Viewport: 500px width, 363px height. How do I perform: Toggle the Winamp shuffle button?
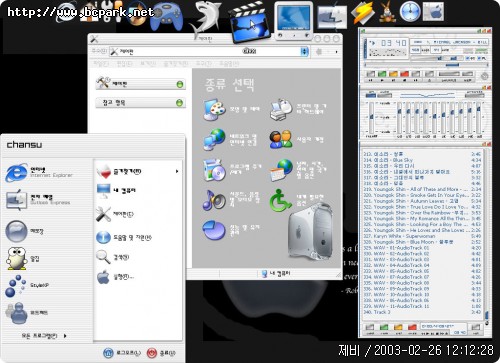tap(448, 74)
